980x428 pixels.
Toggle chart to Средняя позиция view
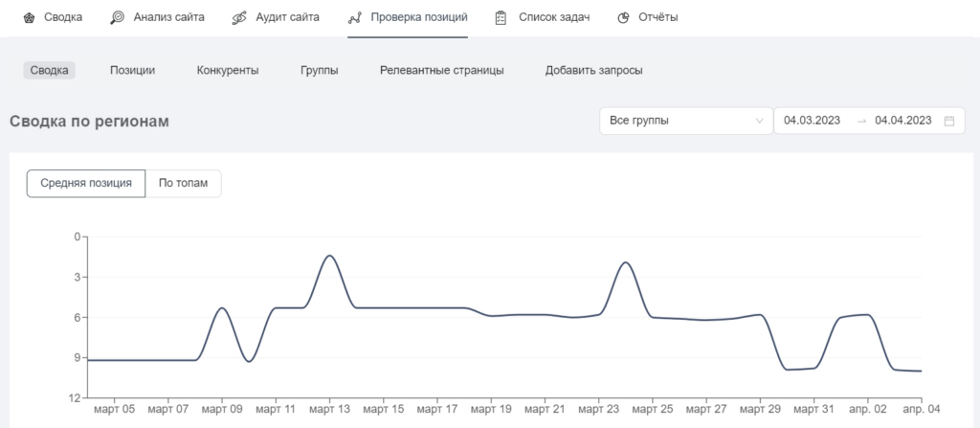[86, 183]
